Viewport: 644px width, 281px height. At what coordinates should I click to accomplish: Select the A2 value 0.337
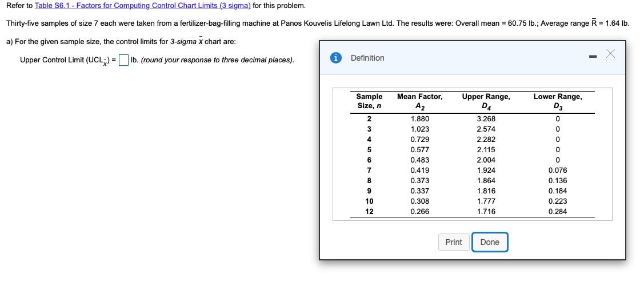(420, 191)
